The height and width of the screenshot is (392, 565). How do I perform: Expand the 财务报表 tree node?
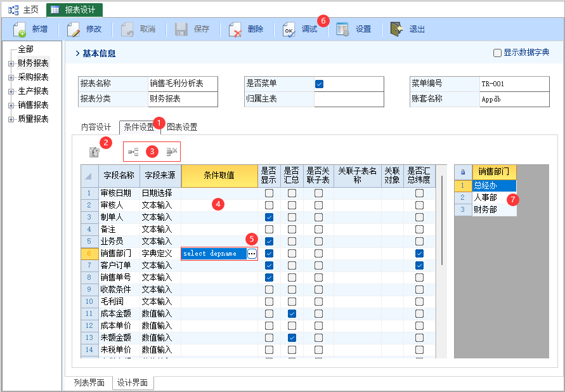pos(11,64)
